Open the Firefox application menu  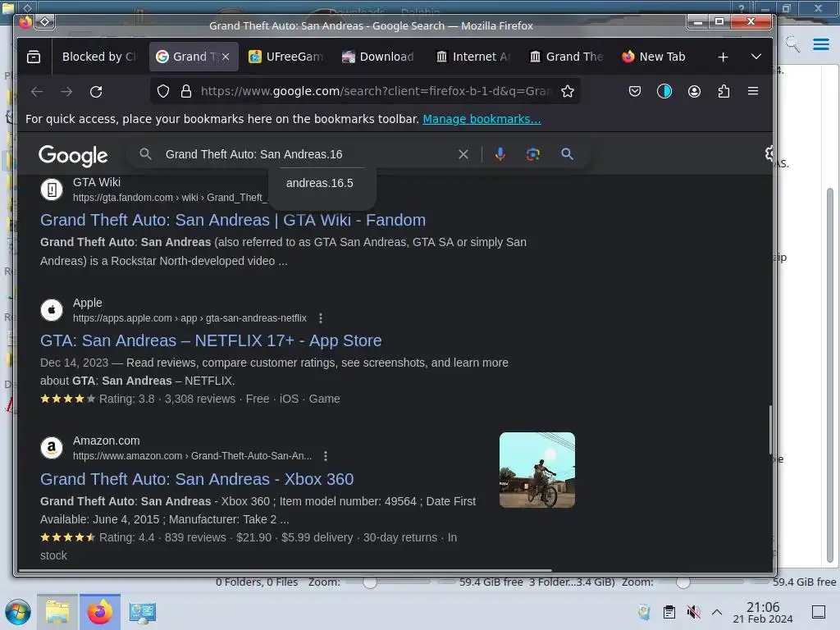[753, 92]
